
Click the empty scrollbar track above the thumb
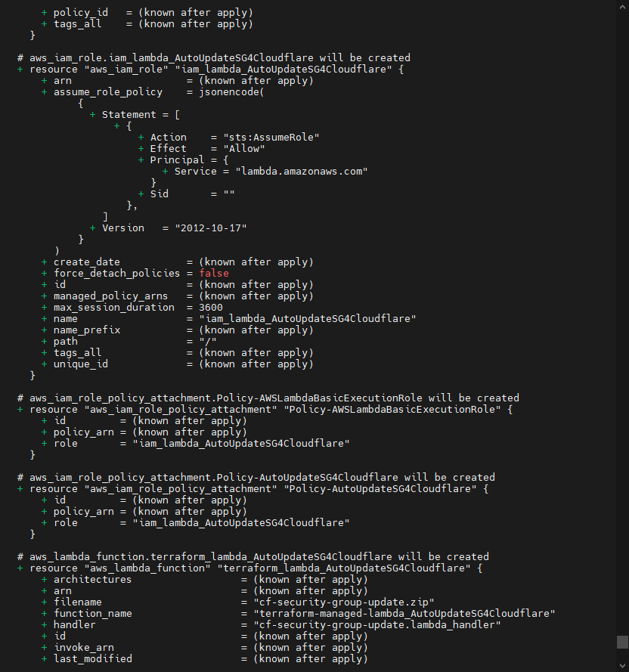point(622,302)
